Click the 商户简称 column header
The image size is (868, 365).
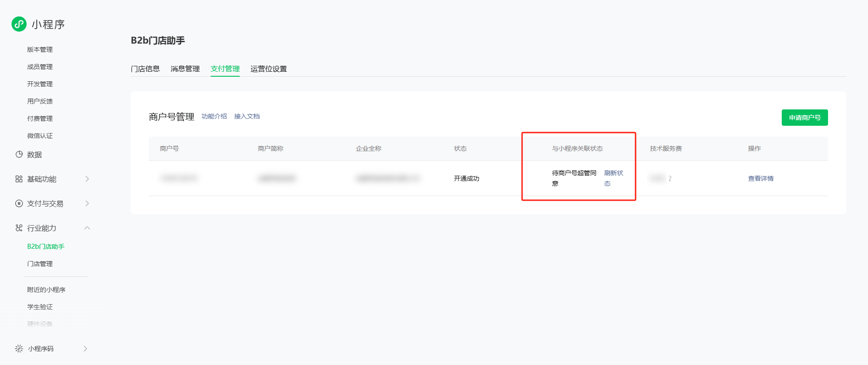point(271,148)
